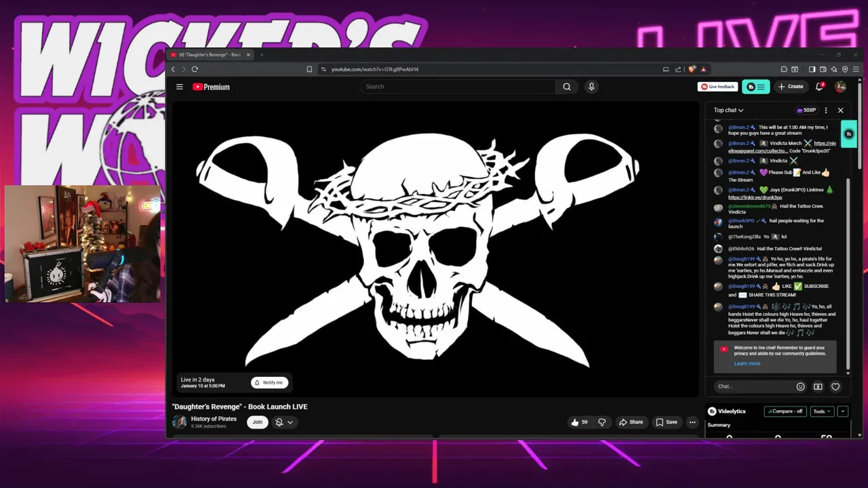Open site settings icon in address bar
Screen dimensions: 868x488
point(323,69)
